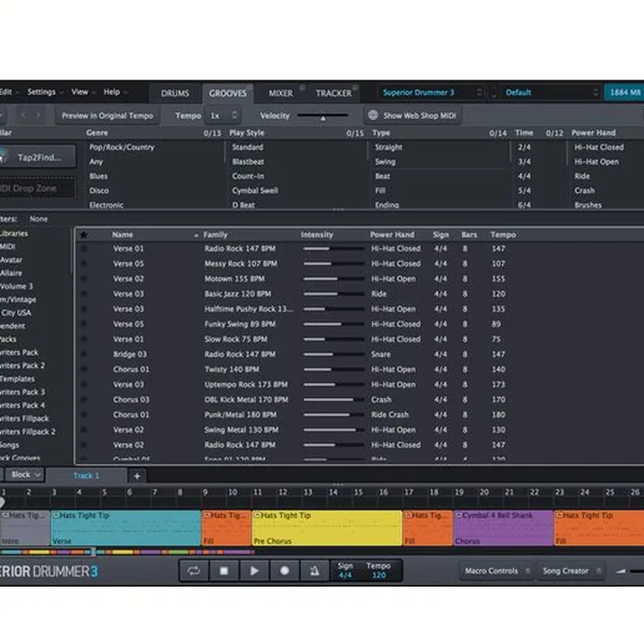Click the globe icon beside Show Web Shop MIDI
The image size is (644, 644).
pos(373,115)
